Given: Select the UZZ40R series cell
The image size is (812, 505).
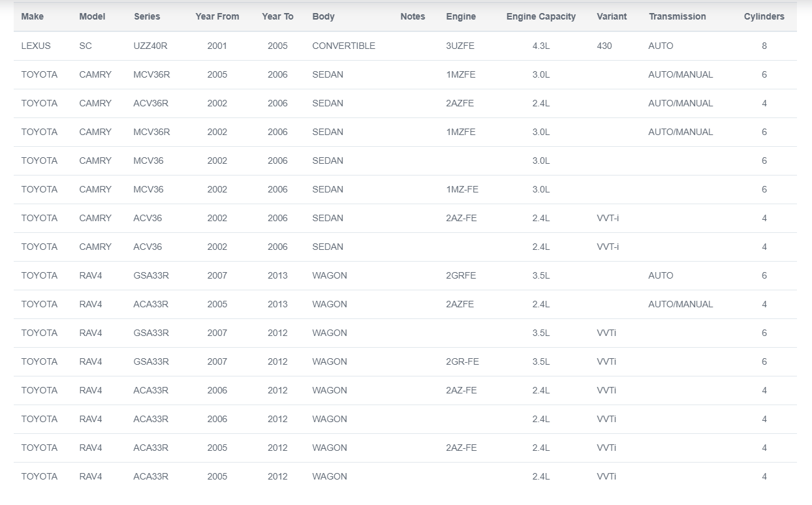Looking at the screenshot, I should (150, 46).
